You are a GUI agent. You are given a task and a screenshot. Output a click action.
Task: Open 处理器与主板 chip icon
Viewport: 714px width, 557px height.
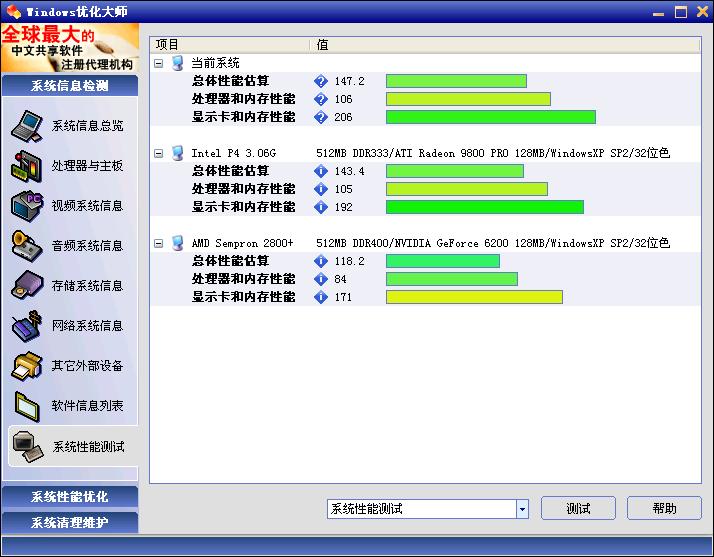point(27,166)
